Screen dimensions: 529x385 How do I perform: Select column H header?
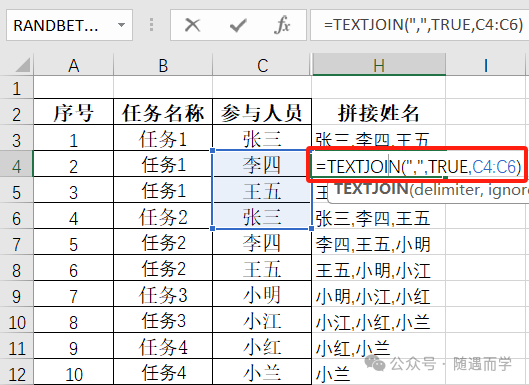pyautogui.click(x=379, y=65)
